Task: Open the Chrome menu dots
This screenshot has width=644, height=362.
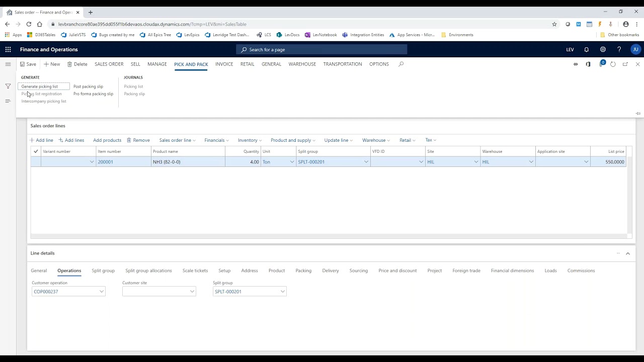Action: coord(637,24)
